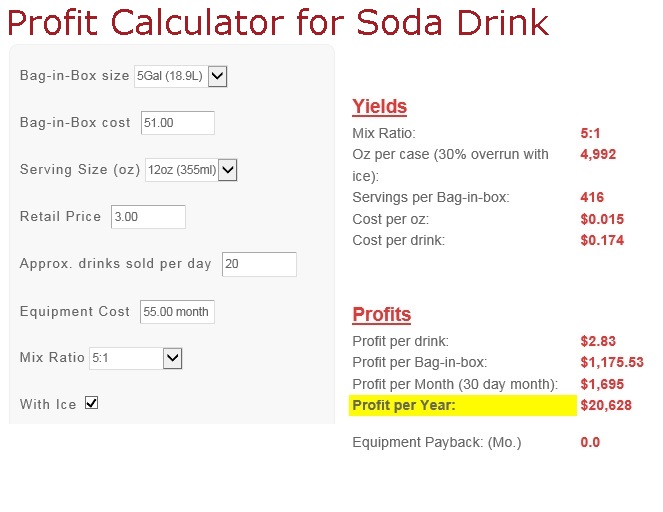Click the highlighted Profit per Year label
The image size is (663, 512).
click(x=404, y=405)
